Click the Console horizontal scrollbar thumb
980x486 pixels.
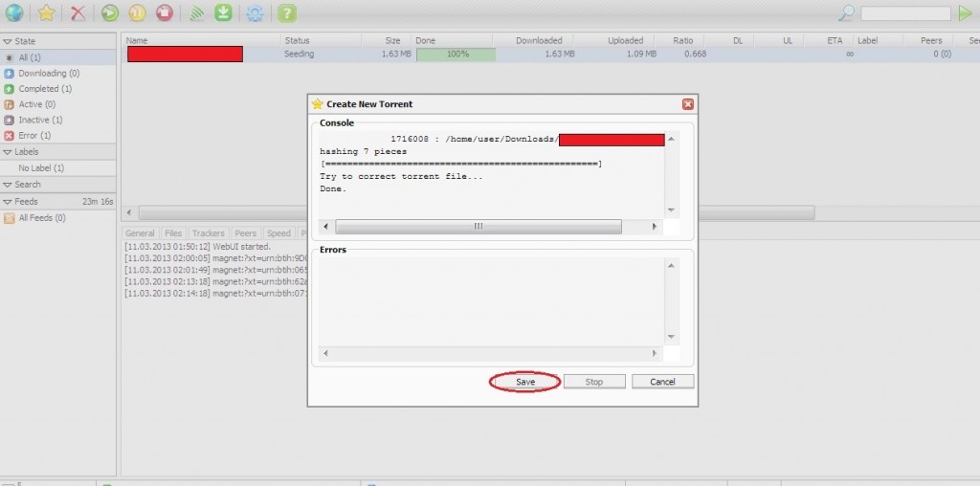(x=479, y=227)
